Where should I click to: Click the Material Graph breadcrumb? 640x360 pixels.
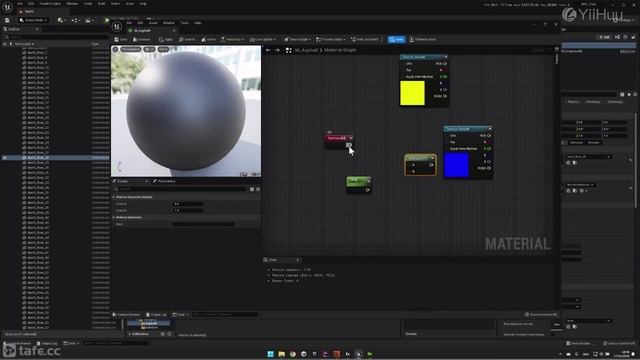(340, 50)
